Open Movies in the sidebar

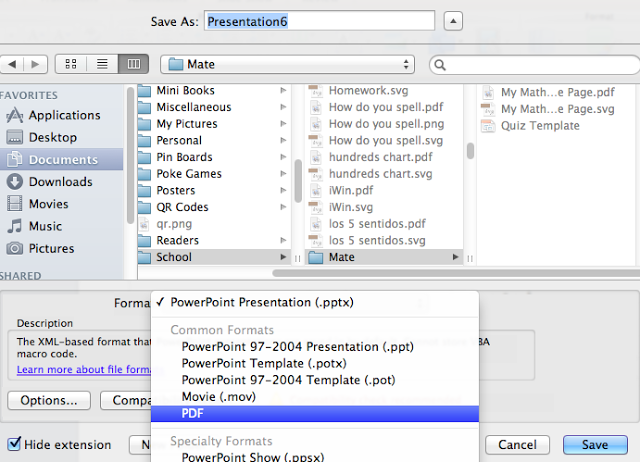tap(61, 204)
